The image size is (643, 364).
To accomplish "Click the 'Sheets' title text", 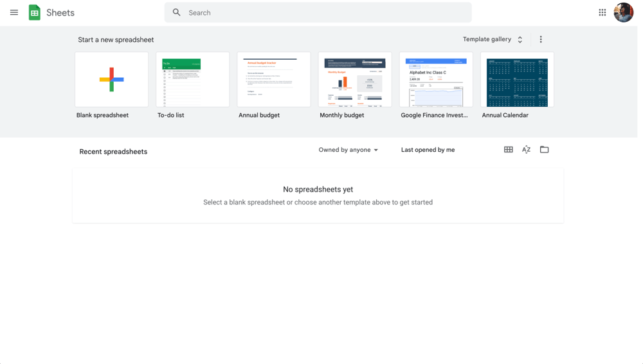I will coord(60,13).
